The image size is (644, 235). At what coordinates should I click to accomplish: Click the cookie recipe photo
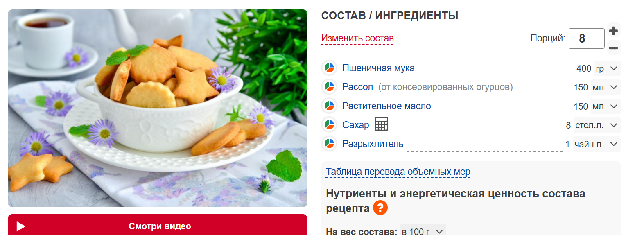point(158,108)
